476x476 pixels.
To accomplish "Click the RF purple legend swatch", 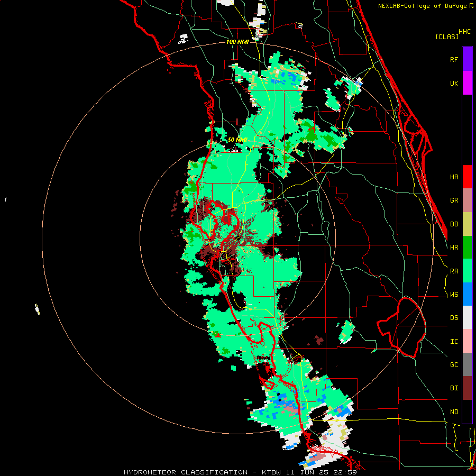I will coord(467,59).
